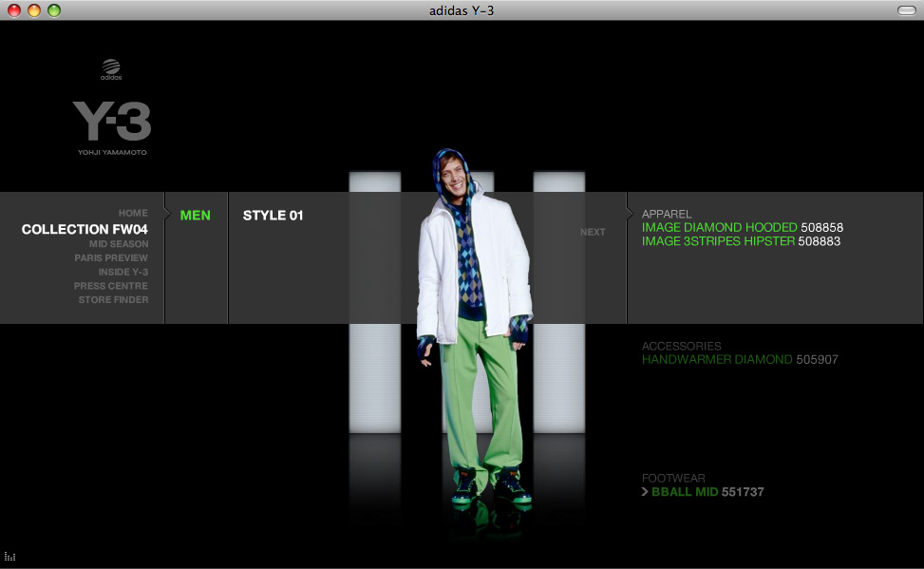
Task: Click the toolbar pill button in the title bar
Action: [x=906, y=10]
